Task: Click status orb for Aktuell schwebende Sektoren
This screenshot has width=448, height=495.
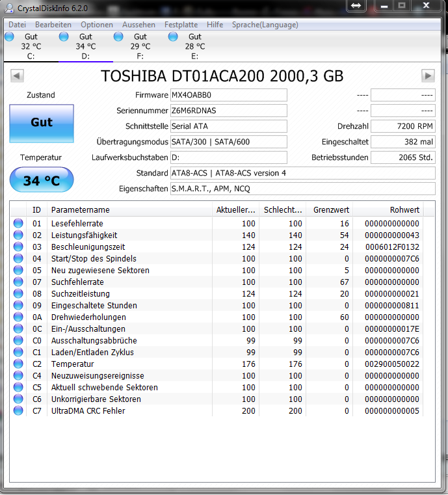Action: point(18,387)
